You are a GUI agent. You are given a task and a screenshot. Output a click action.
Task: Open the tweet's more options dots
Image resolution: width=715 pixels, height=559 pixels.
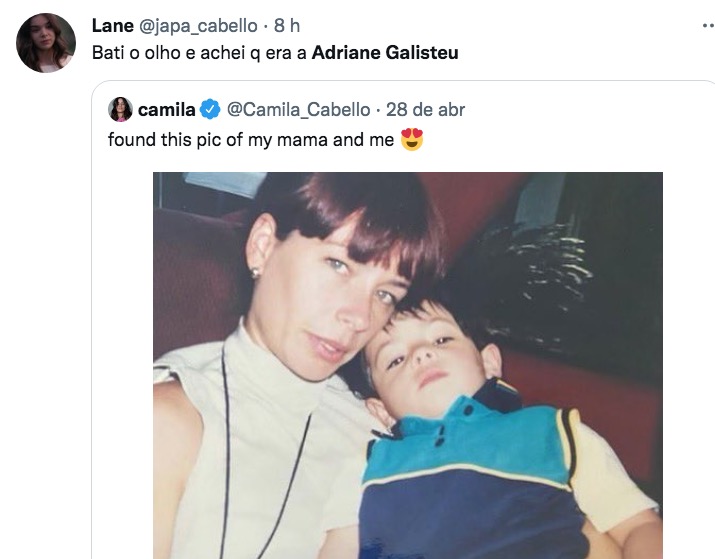coord(708,27)
